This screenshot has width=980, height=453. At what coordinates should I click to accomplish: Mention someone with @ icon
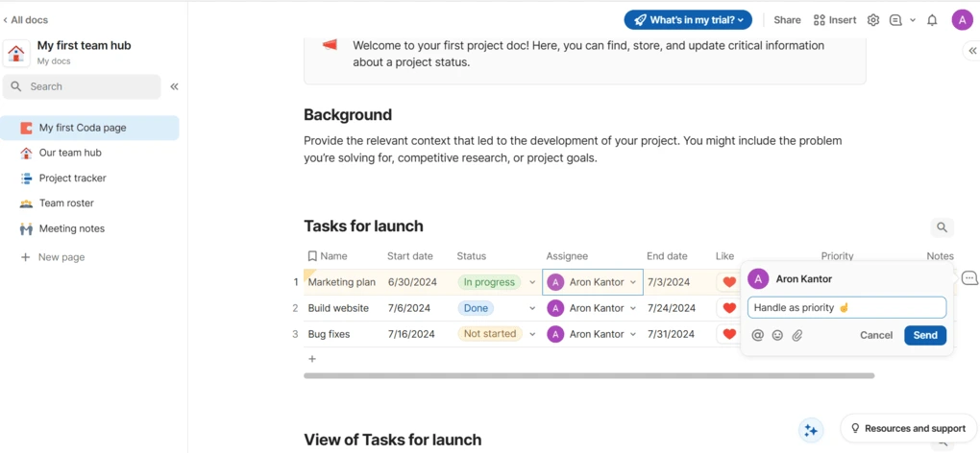[757, 336]
